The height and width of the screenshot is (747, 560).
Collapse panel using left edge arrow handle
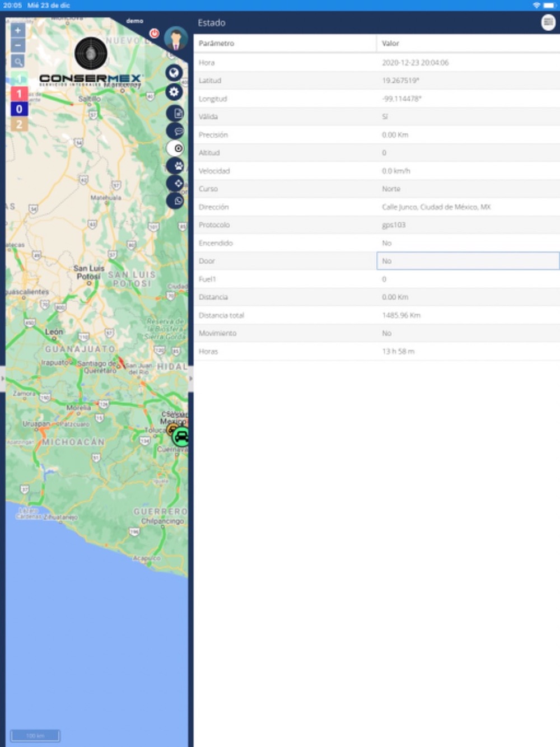coord(3,379)
